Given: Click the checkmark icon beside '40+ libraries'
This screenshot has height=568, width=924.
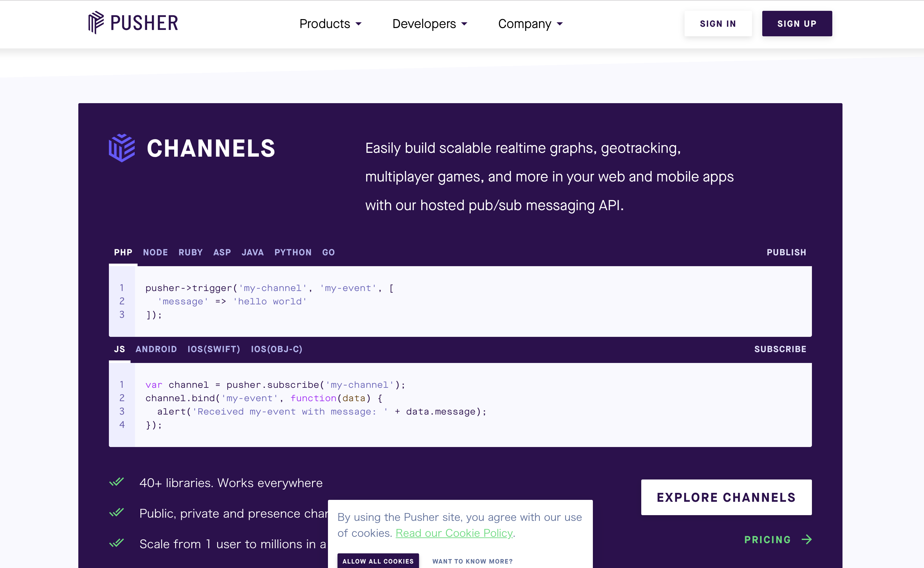Looking at the screenshot, I should pyautogui.click(x=117, y=482).
